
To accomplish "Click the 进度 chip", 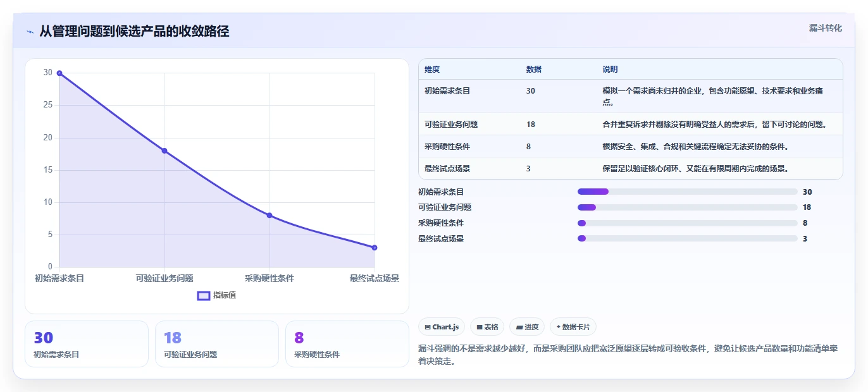I will [527, 327].
